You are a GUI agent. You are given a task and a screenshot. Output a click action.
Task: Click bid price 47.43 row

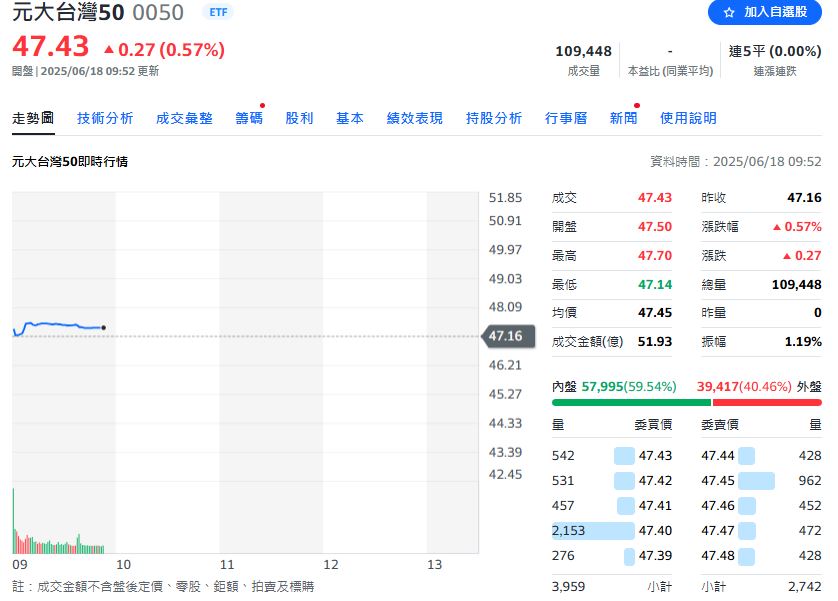(612, 456)
